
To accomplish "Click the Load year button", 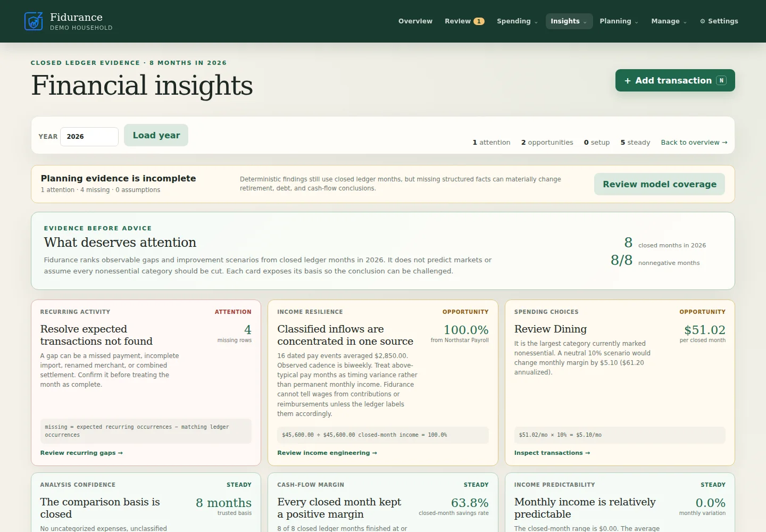I will click(x=156, y=135).
